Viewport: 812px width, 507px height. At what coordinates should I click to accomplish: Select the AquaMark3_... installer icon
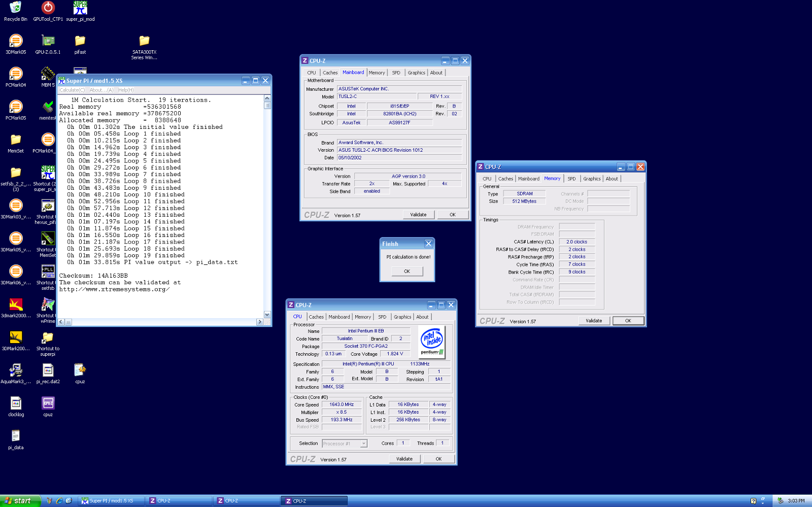point(16,374)
